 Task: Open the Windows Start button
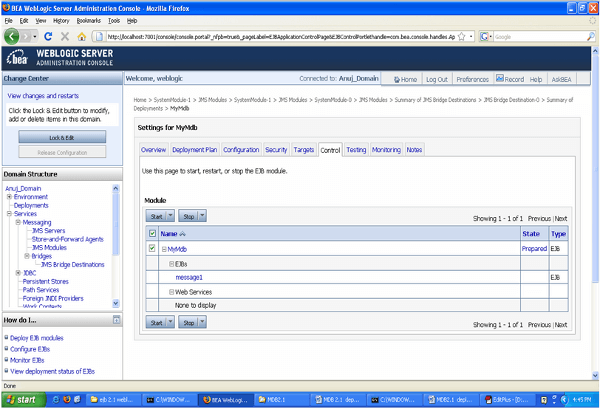point(24,400)
